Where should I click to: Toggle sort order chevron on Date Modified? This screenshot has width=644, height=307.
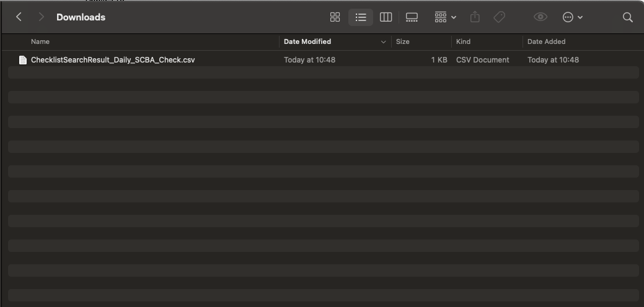point(383,42)
